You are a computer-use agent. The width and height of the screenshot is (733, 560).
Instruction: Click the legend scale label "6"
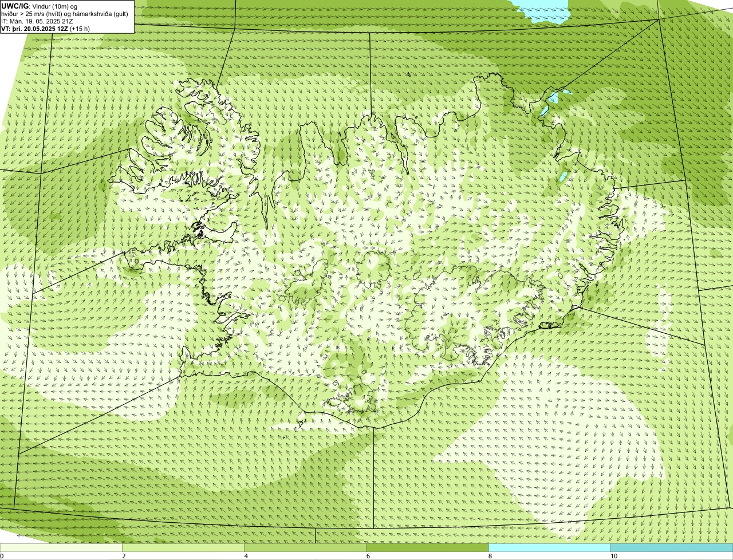(368, 556)
